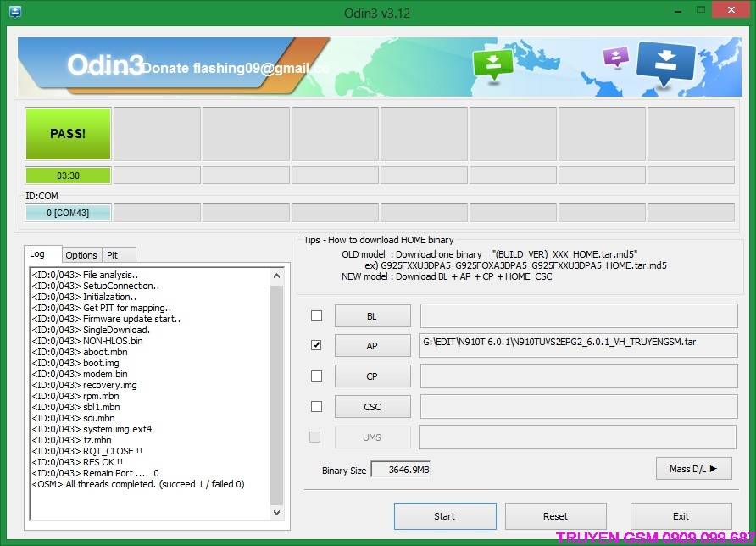Minimize the Odin3 window
The image size is (756, 546).
click(x=678, y=11)
